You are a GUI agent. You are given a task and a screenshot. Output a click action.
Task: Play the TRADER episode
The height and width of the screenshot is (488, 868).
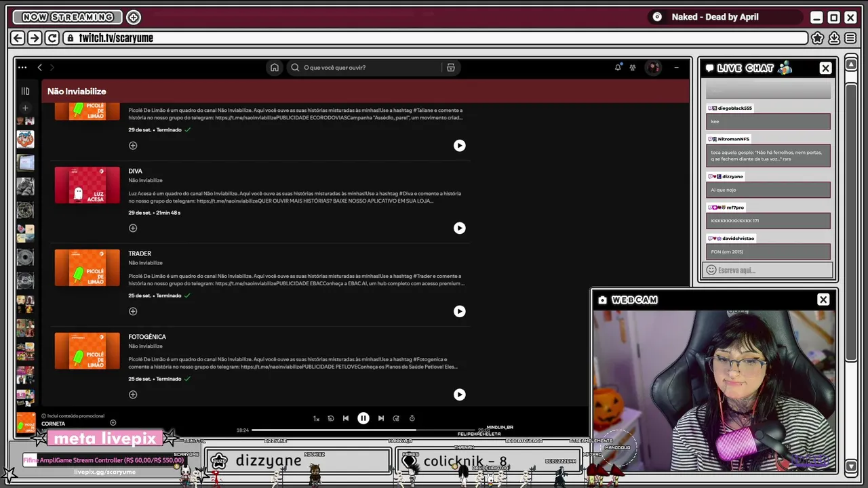[x=460, y=312]
